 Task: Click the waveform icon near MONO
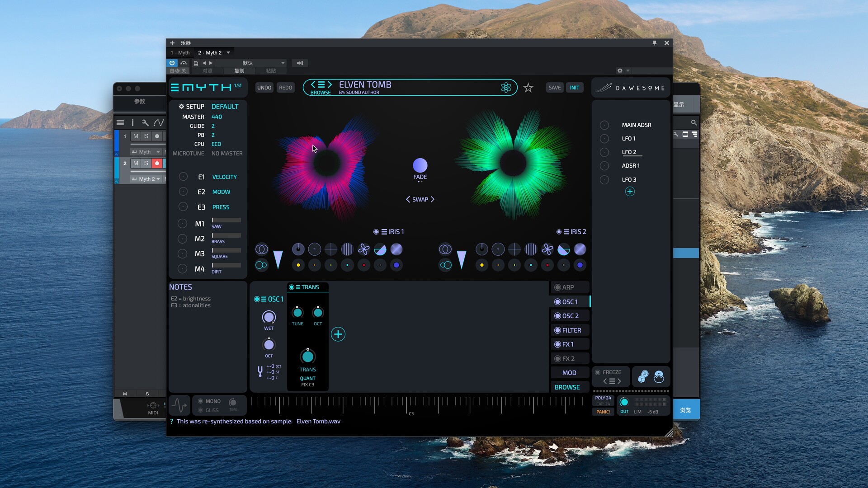pyautogui.click(x=179, y=405)
